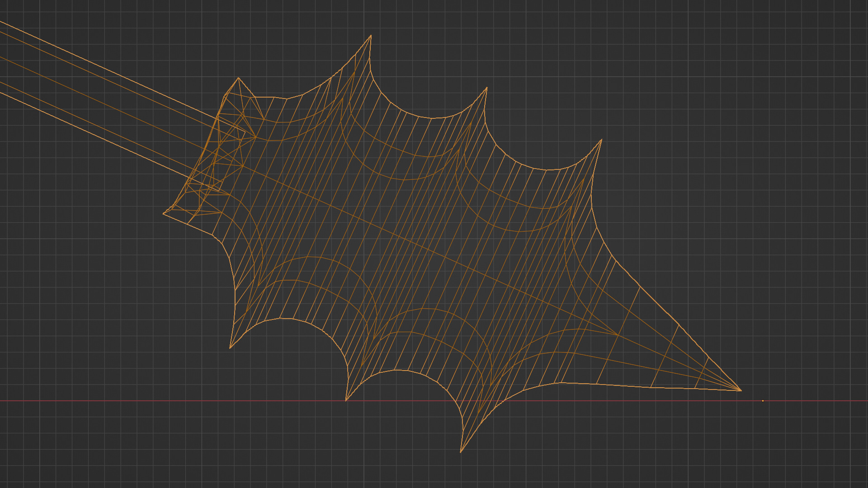The image size is (868, 488).
Task: Click the second upper spike tip from left
Action: click(486, 88)
